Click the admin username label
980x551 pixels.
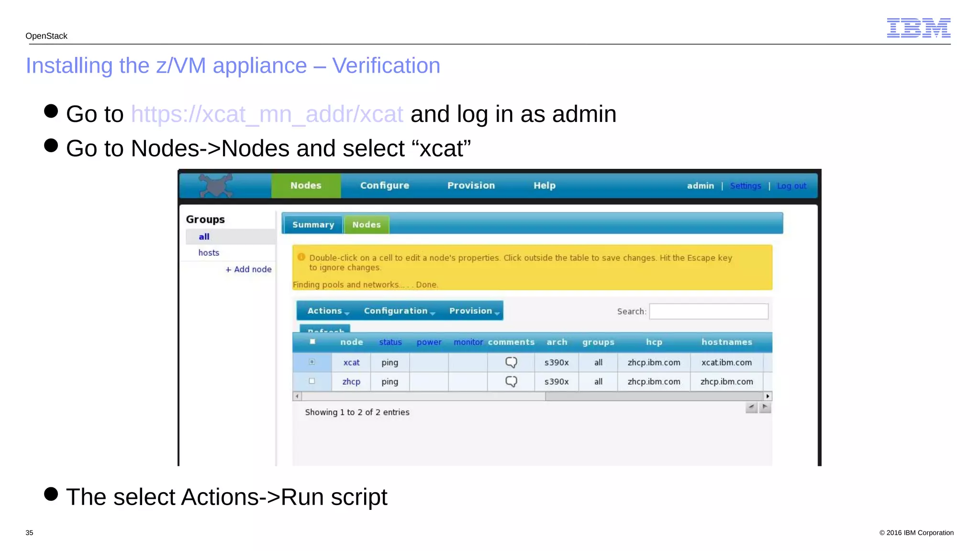point(700,186)
